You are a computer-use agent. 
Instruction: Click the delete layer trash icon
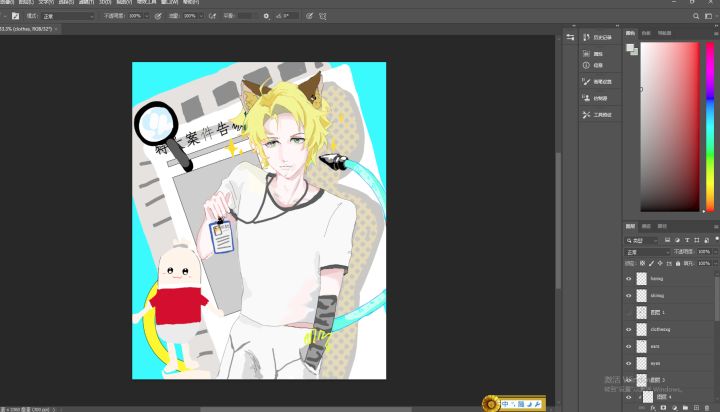[x=707, y=408]
